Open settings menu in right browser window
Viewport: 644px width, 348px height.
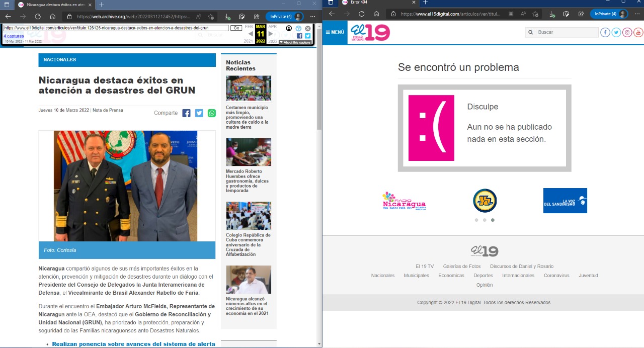click(x=636, y=14)
